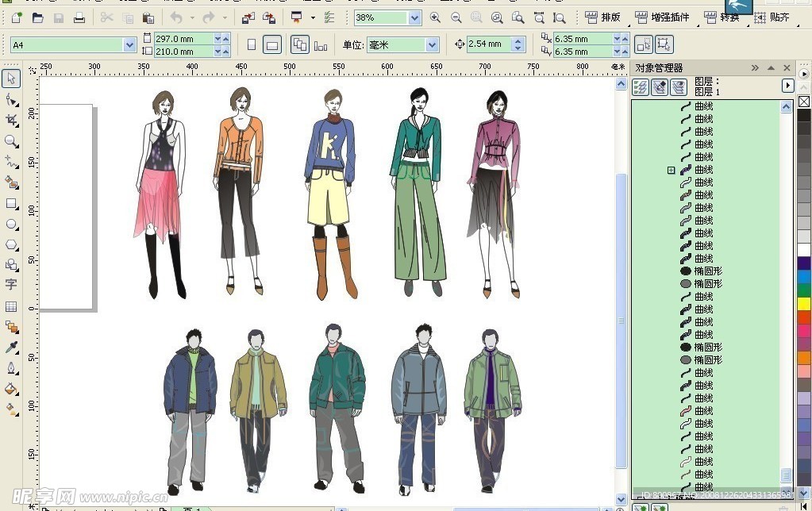
Task: Pick the white color swatch
Action: coord(804,250)
